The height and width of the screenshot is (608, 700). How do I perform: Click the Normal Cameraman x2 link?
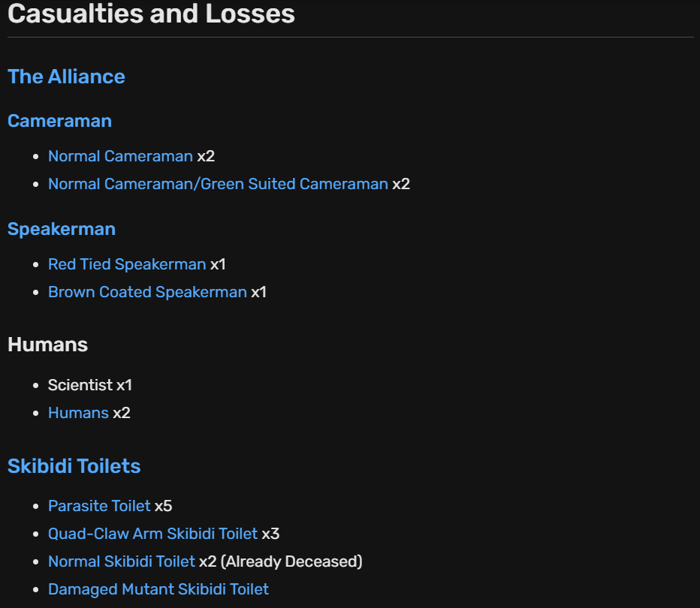click(120, 156)
